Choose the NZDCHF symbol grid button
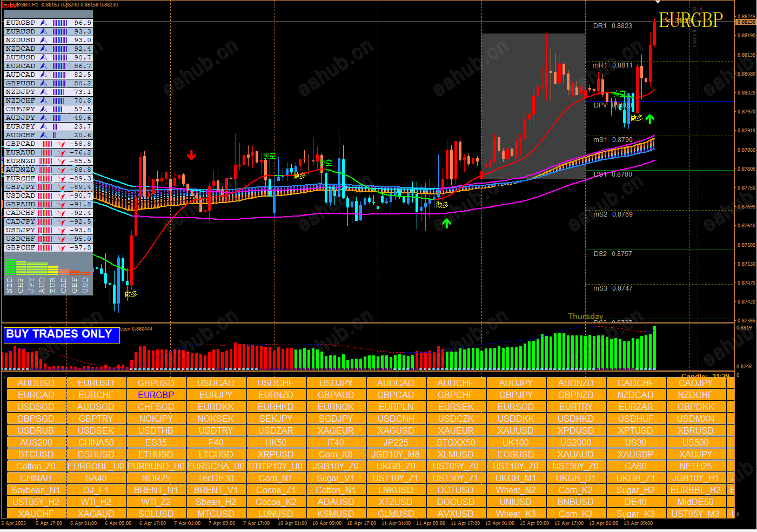The image size is (757, 532). 696,395
